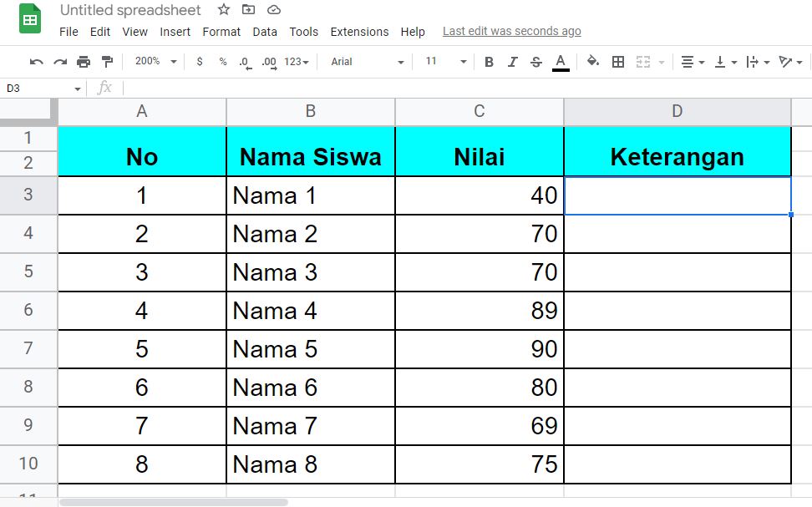Open the text color picker
The height and width of the screenshot is (507, 812).
click(x=561, y=63)
